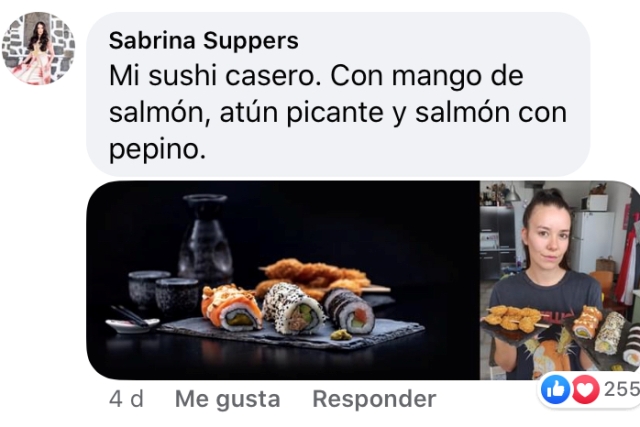Click the woman's face in the kitchen photo
Viewport: 640px width, 427px height.
click(x=547, y=239)
